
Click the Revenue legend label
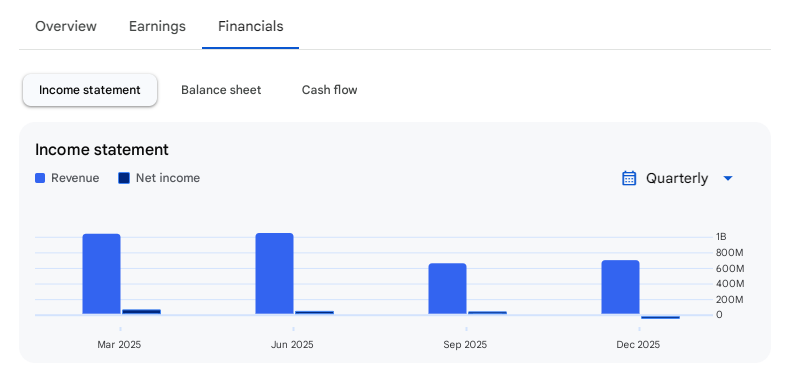[75, 178]
